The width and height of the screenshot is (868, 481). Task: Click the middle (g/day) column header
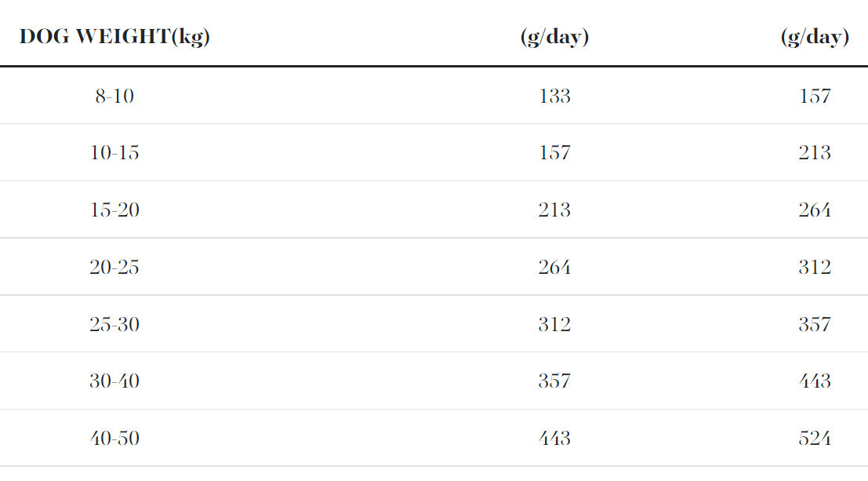pyautogui.click(x=554, y=37)
